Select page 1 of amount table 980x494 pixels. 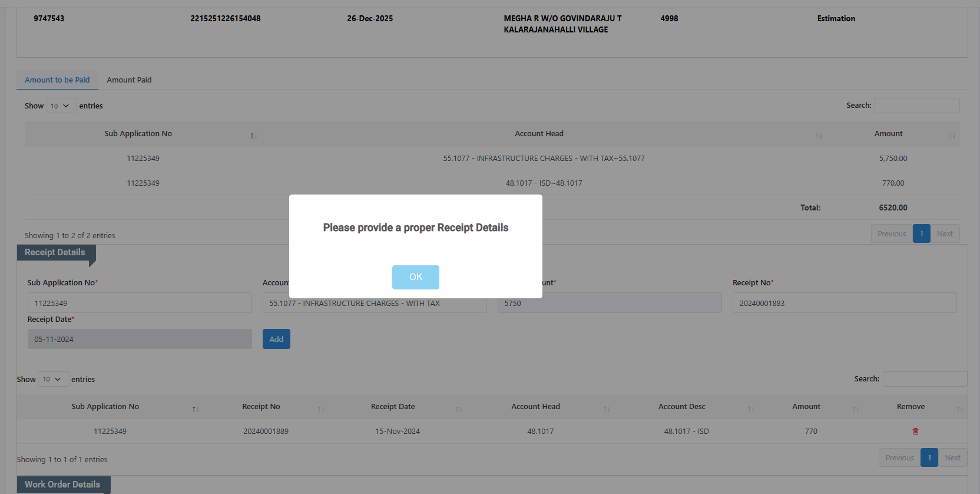[x=922, y=234]
